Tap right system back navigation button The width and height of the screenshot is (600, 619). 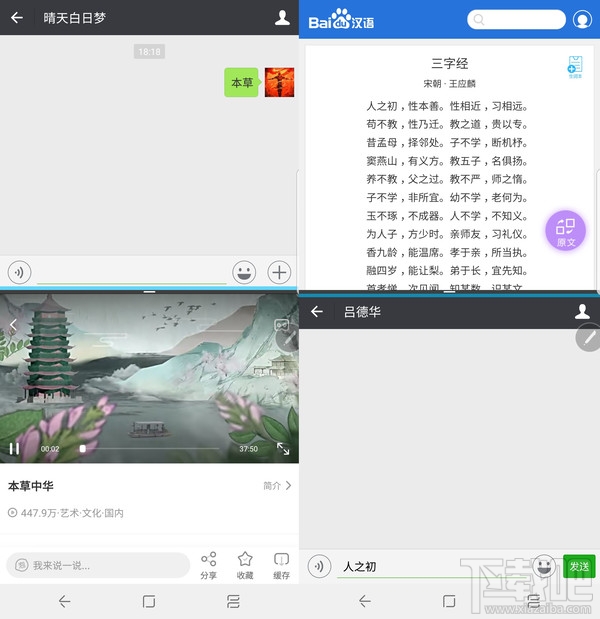pyautogui.click(x=365, y=601)
